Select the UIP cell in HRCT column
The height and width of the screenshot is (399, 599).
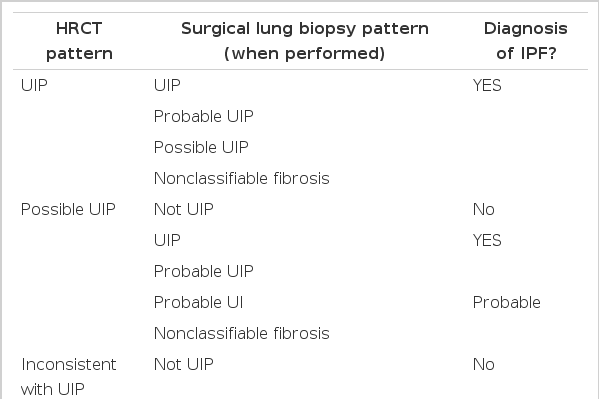pos(34,85)
